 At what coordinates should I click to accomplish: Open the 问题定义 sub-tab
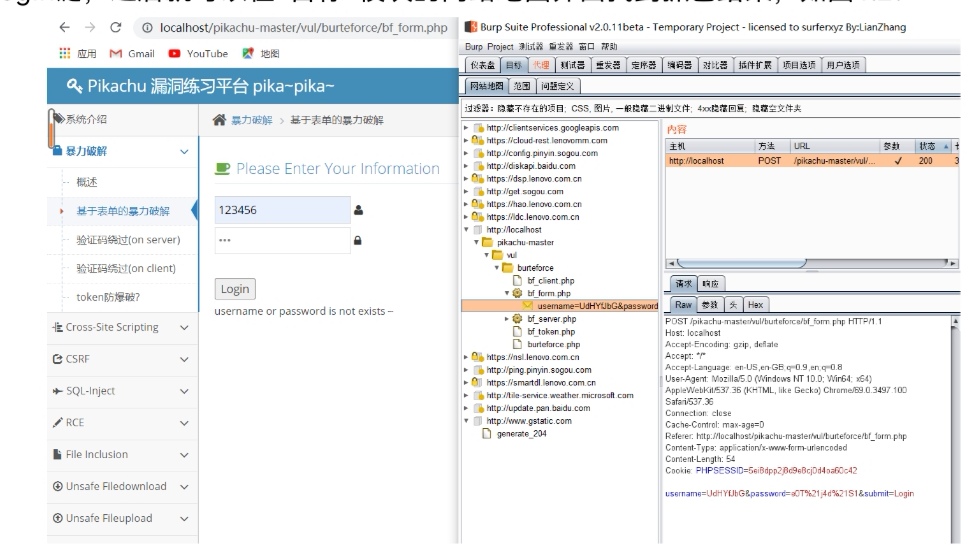(x=558, y=86)
